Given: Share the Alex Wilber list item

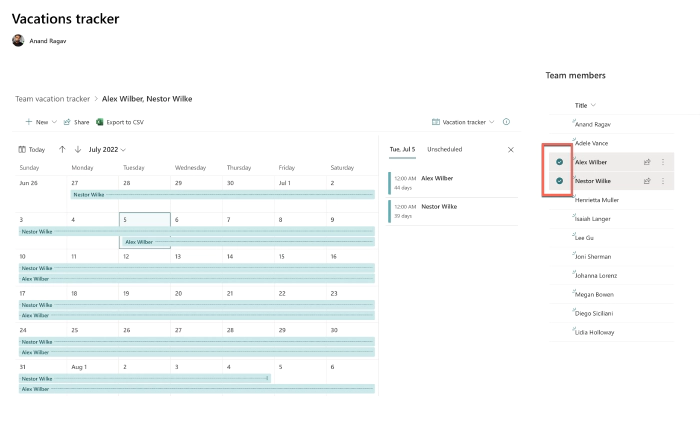Looking at the screenshot, I should (x=647, y=162).
